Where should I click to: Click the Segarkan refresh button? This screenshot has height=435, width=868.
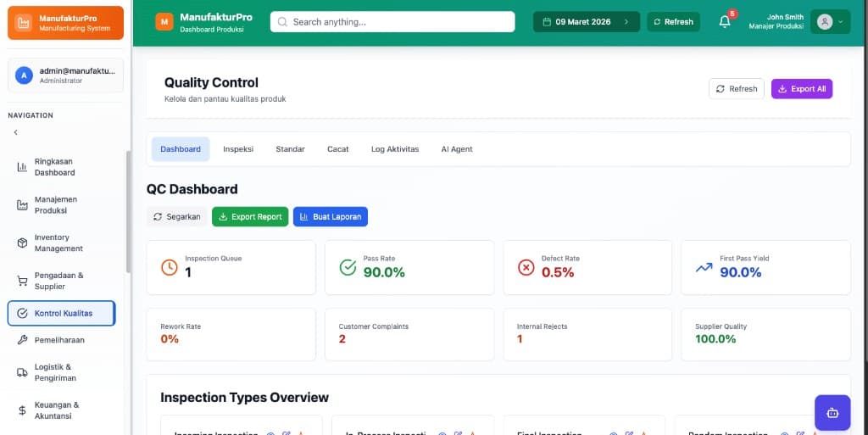[x=176, y=217]
